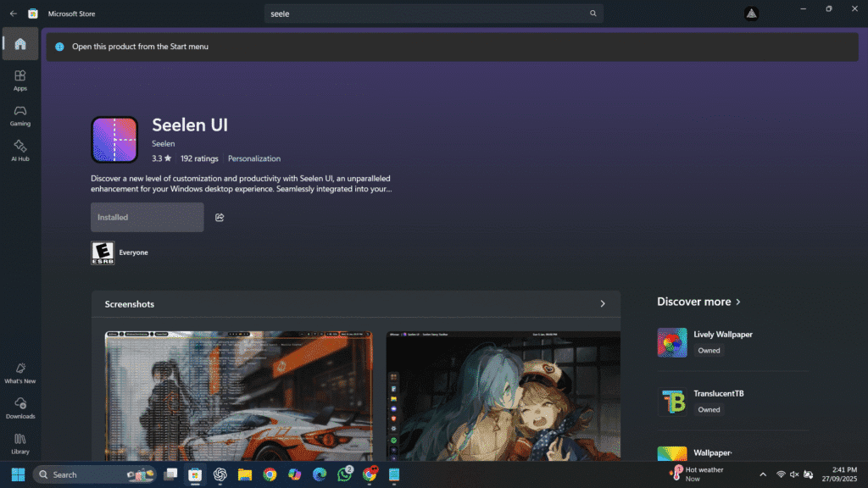868x488 pixels.
Task: Open WhatsApp from the taskbar
Action: pyautogui.click(x=344, y=474)
